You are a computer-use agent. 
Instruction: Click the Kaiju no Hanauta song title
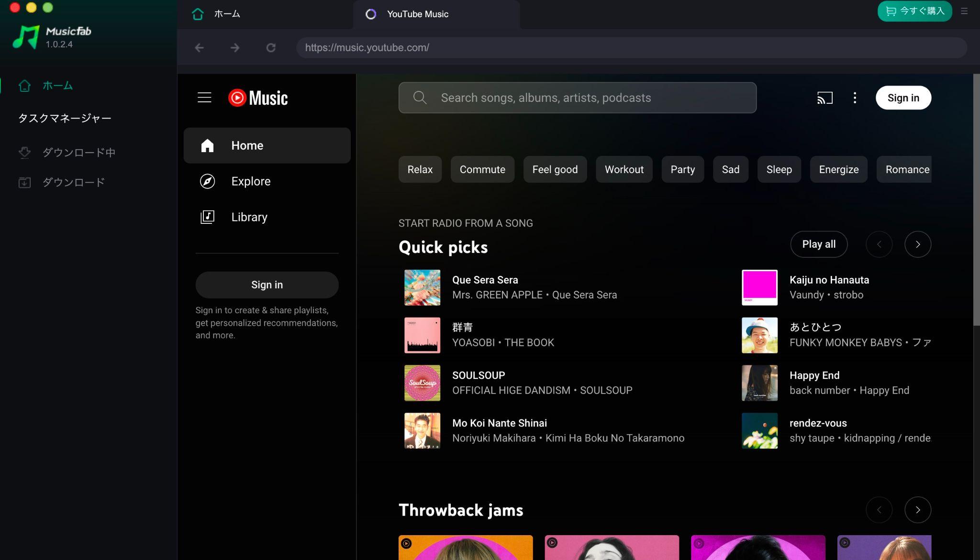pyautogui.click(x=829, y=280)
